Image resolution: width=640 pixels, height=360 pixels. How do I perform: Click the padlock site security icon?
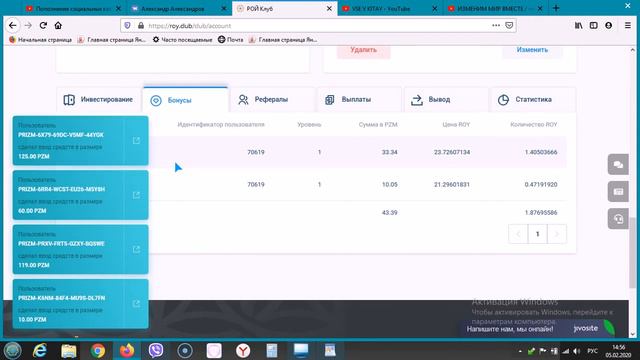[x=141, y=25]
